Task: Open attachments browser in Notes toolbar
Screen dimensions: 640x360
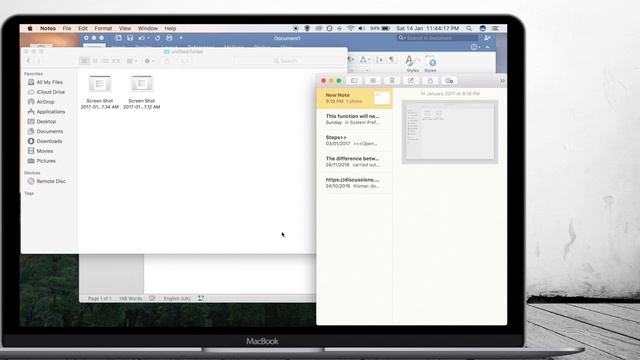Action: pyautogui.click(x=373, y=81)
